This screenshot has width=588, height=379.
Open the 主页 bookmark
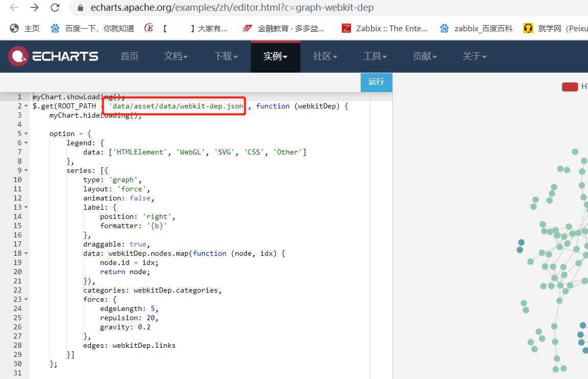25,28
